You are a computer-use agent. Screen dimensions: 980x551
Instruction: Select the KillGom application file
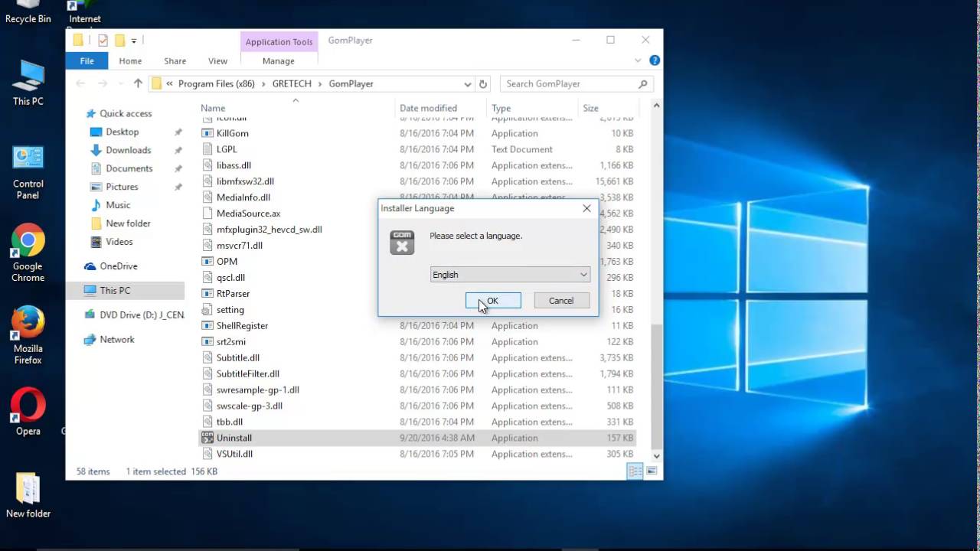[x=233, y=133]
